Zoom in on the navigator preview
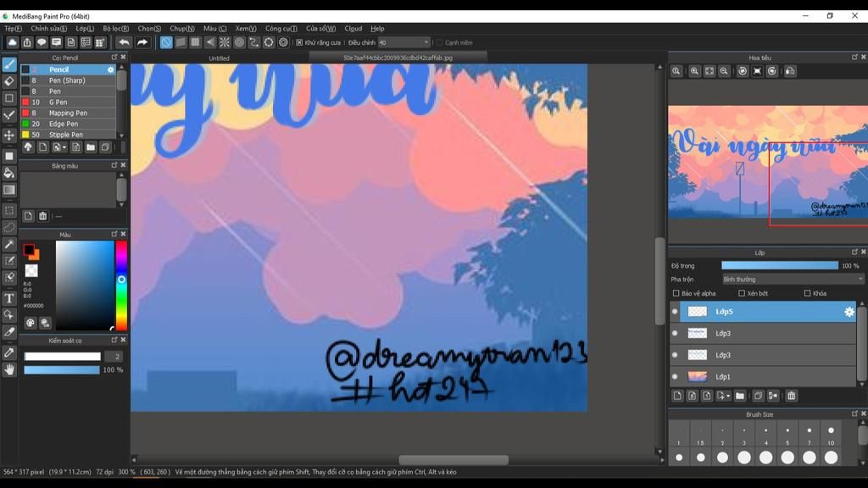The image size is (868, 488). 694,71
